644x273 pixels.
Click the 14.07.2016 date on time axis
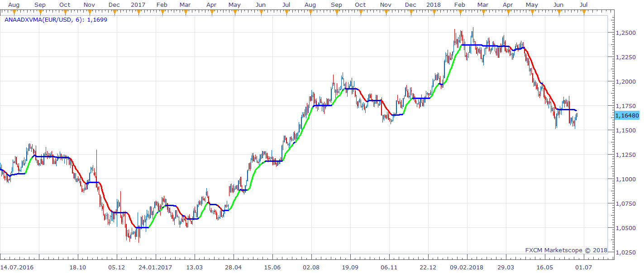[16, 268]
